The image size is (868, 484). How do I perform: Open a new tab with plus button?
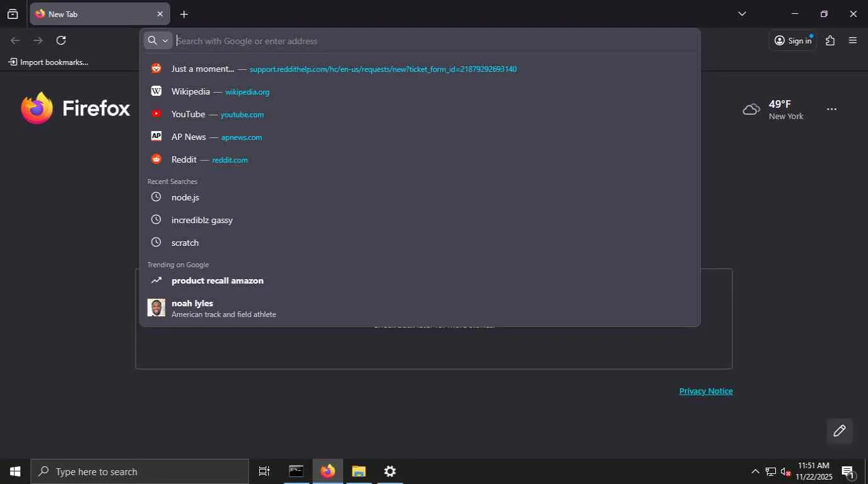[184, 14]
